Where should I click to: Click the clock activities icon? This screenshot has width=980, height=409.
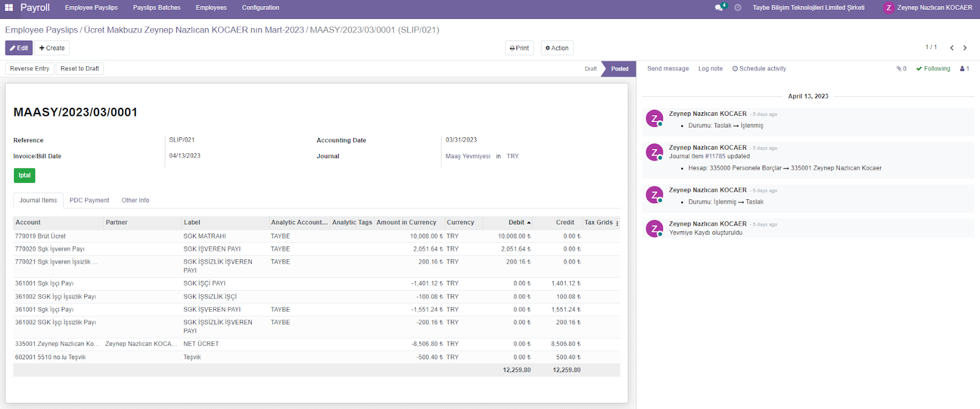tap(737, 8)
